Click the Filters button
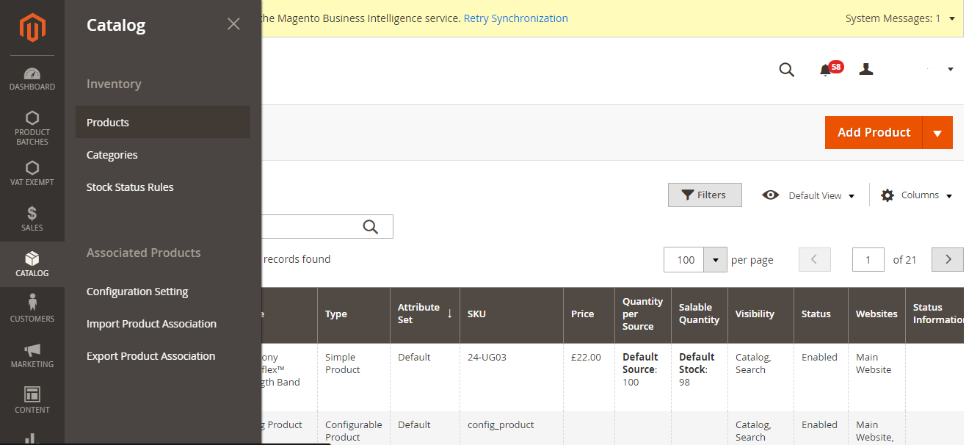This screenshot has width=980, height=445. point(705,195)
